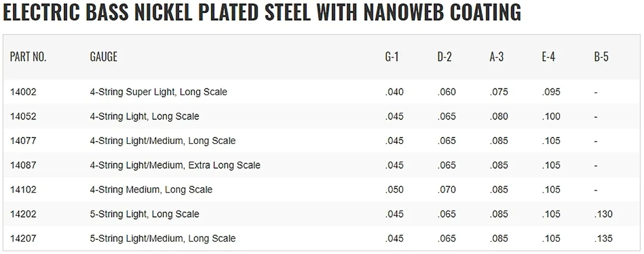Click part number 14077
Image resolution: width=644 pixels, height=254 pixels.
click(x=23, y=141)
